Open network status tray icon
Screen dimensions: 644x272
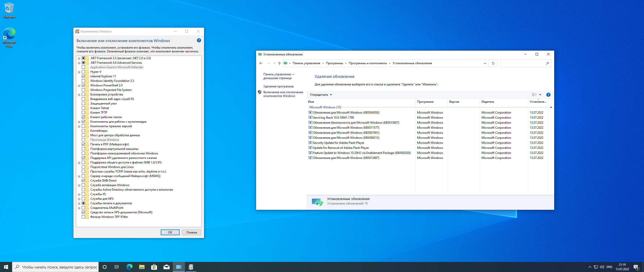596,267
